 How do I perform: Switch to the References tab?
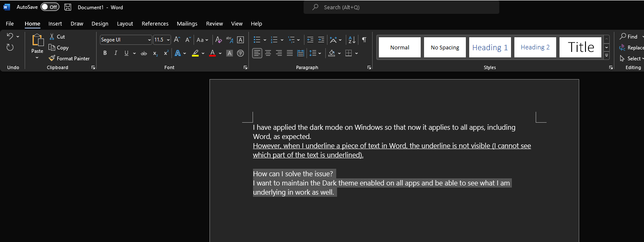[155, 23]
